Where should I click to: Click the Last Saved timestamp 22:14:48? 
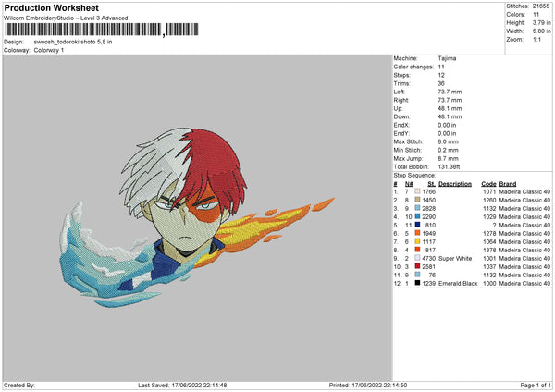199,386
